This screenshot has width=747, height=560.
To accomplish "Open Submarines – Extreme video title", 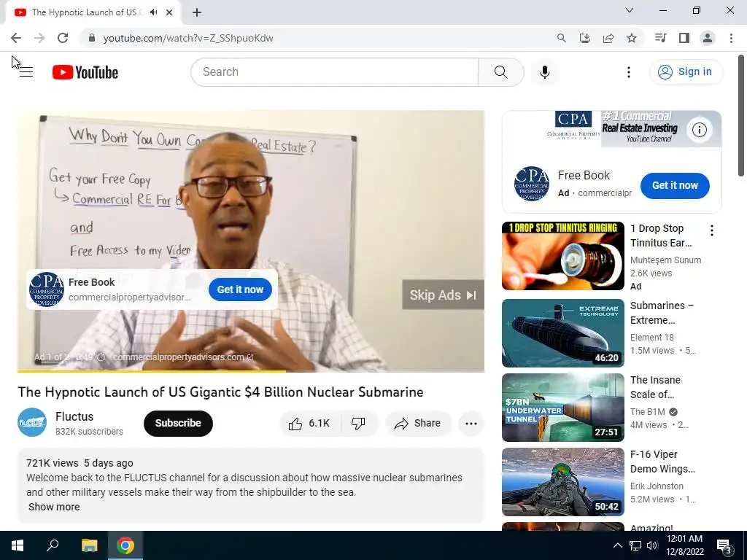I will pyautogui.click(x=662, y=313).
